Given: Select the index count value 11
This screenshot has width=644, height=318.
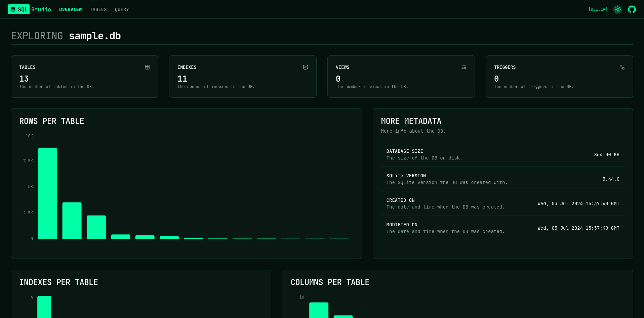Looking at the screenshot, I should click(x=182, y=79).
